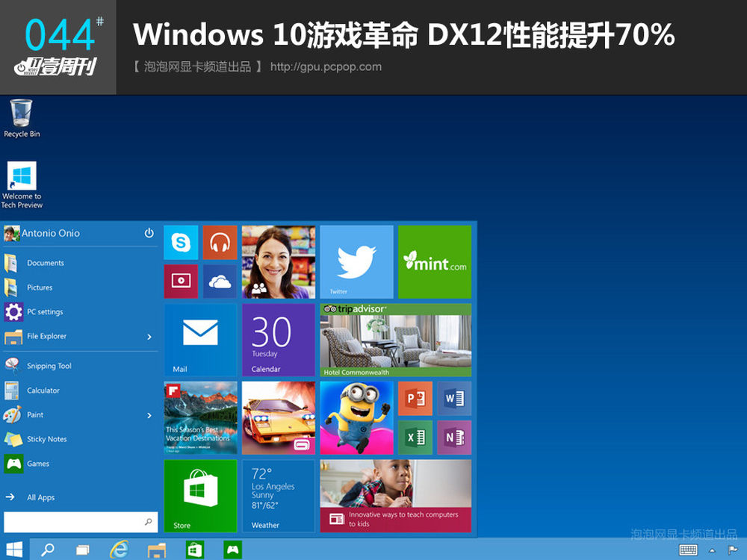Open the Calendar tile showing 30 Tuesday

pos(279,340)
